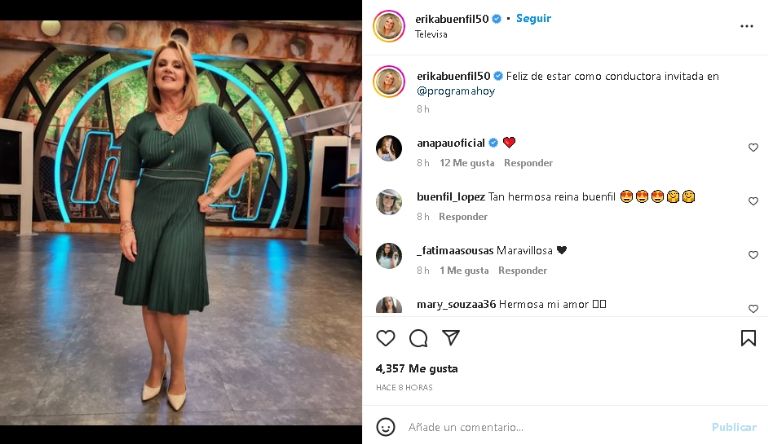Open comments with the speech bubble icon
The width and height of the screenshot is (768, 444).
(418, 338)
